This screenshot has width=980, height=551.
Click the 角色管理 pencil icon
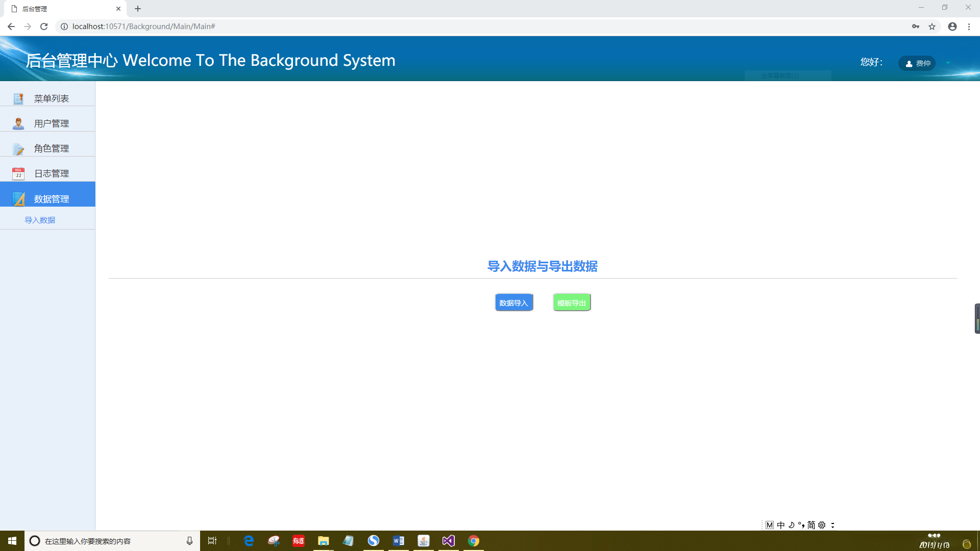pos(18,148)
